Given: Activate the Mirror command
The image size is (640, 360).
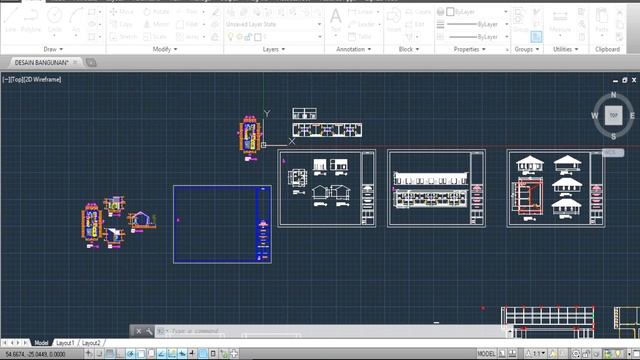Looking at the screenshot, I should coord(156,24).
